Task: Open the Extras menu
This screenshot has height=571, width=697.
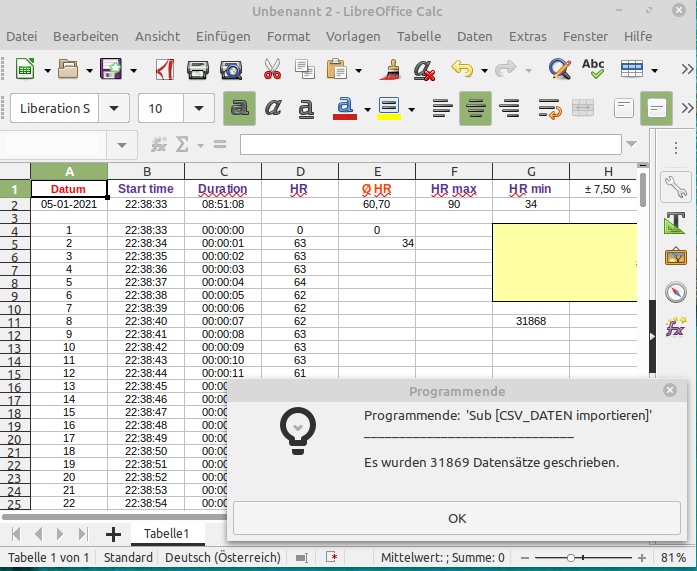Action: pyautogui.click(x=528, y=36)
